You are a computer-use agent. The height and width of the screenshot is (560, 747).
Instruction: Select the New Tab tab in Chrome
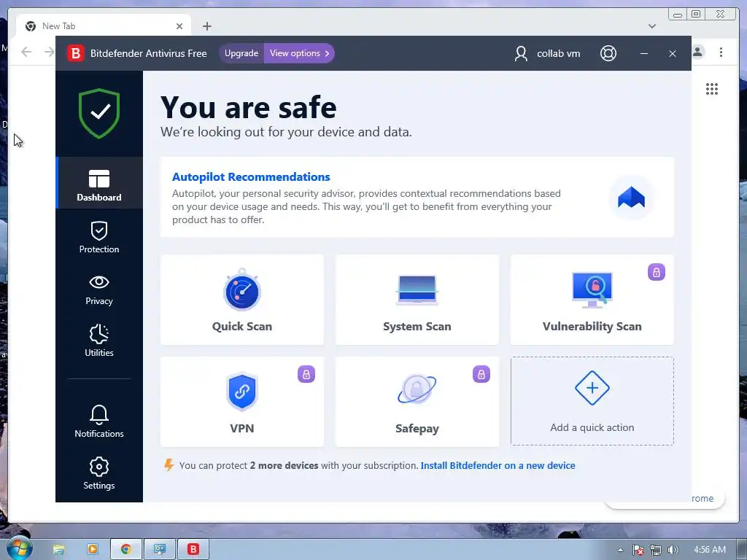pos(104,26)
